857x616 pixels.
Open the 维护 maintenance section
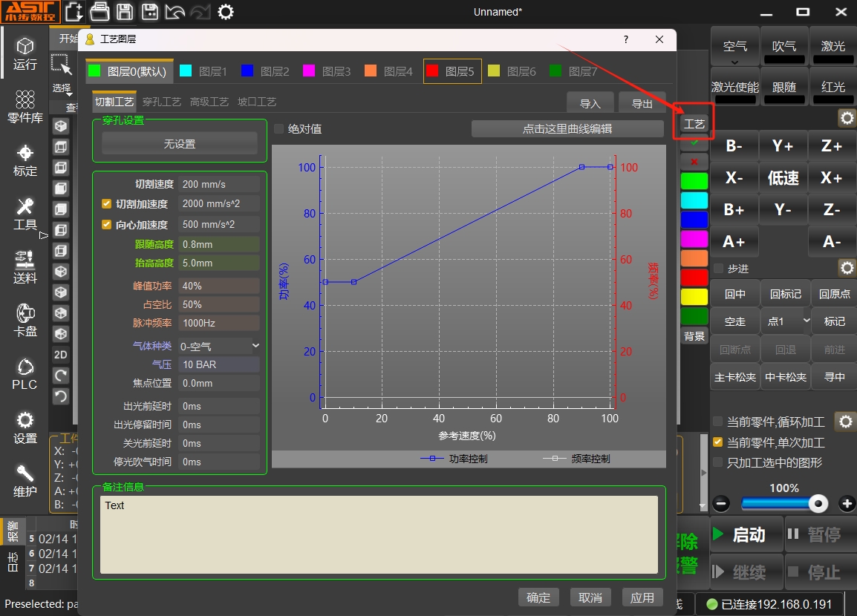click(x=25, y=481)
